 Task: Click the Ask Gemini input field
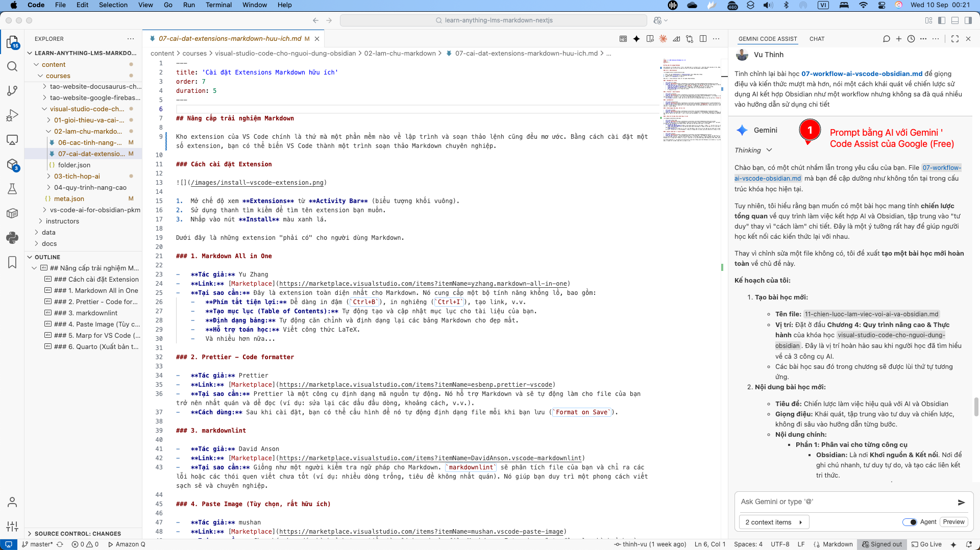point(845,502)
